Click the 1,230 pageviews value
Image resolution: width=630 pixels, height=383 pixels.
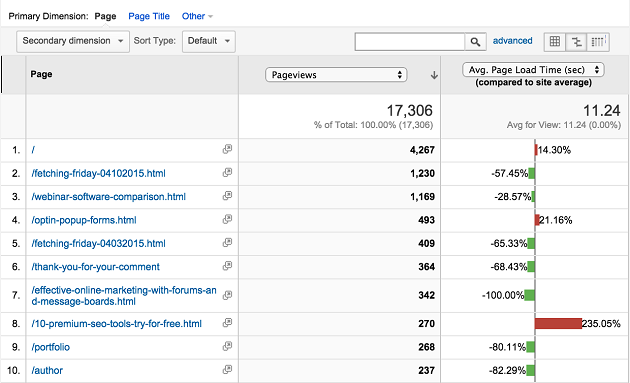[x=422, y=174]
